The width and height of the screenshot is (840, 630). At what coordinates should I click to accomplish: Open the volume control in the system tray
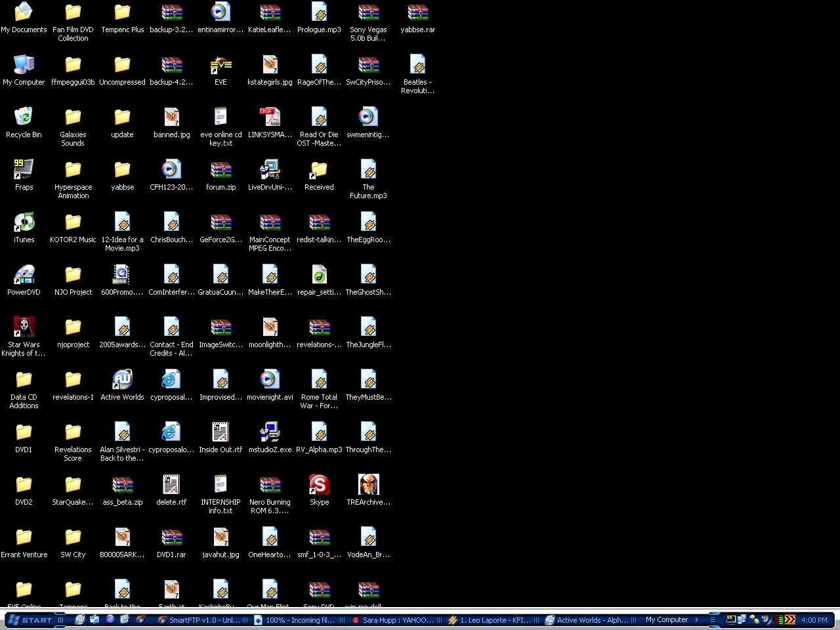(x=766, y=619)
